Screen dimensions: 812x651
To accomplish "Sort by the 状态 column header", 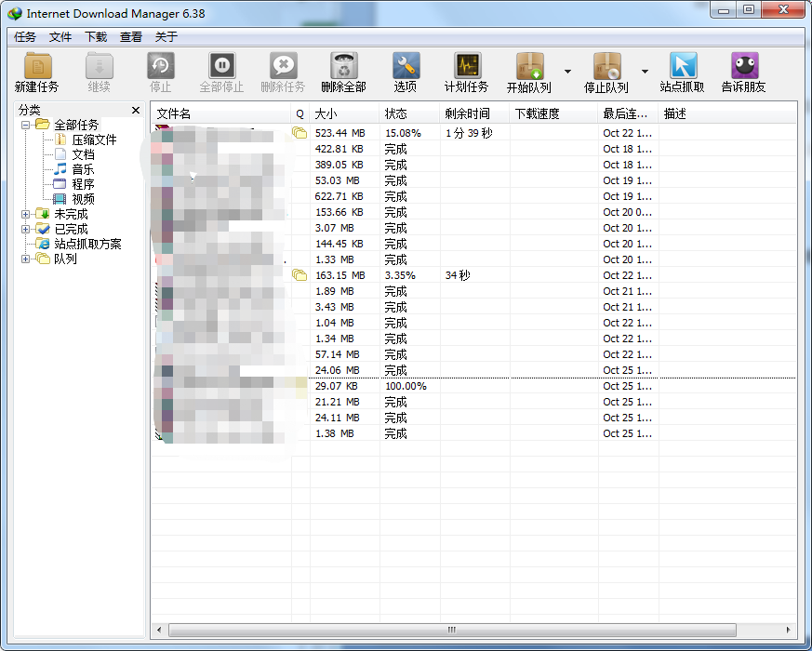I will 409,113.
